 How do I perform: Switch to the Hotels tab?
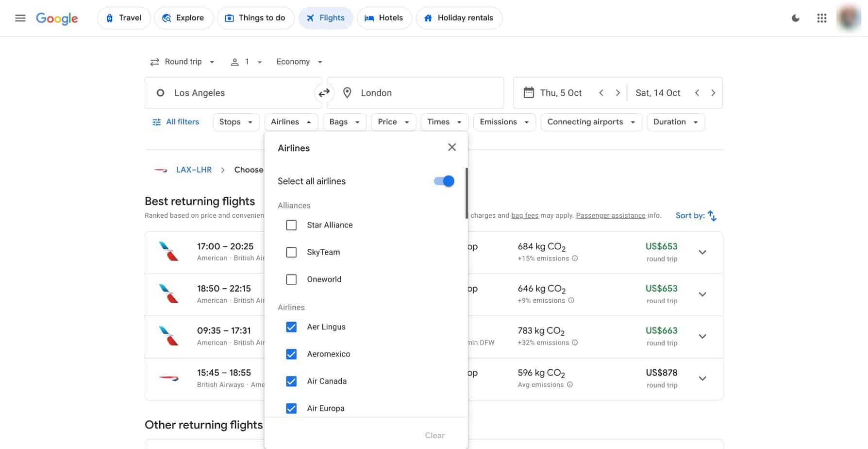point(384,18)
